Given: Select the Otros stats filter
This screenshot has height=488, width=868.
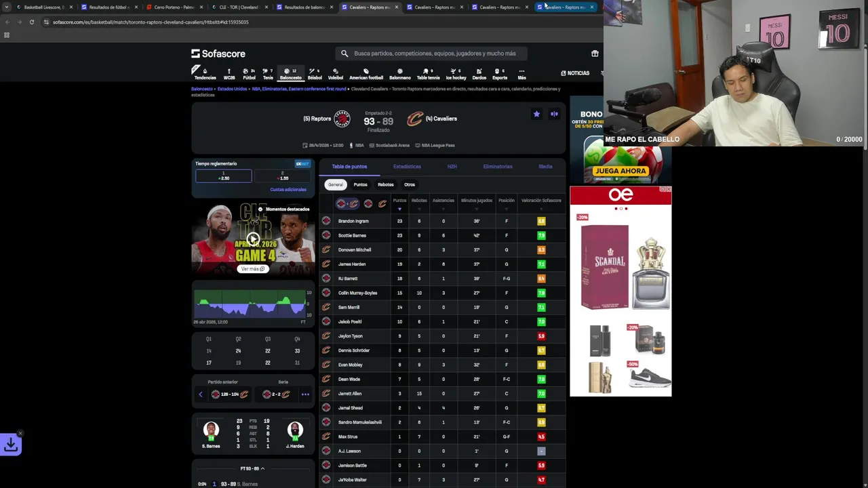Looking at the screenshot, I should pyautogui.click(x=410, y=184).
